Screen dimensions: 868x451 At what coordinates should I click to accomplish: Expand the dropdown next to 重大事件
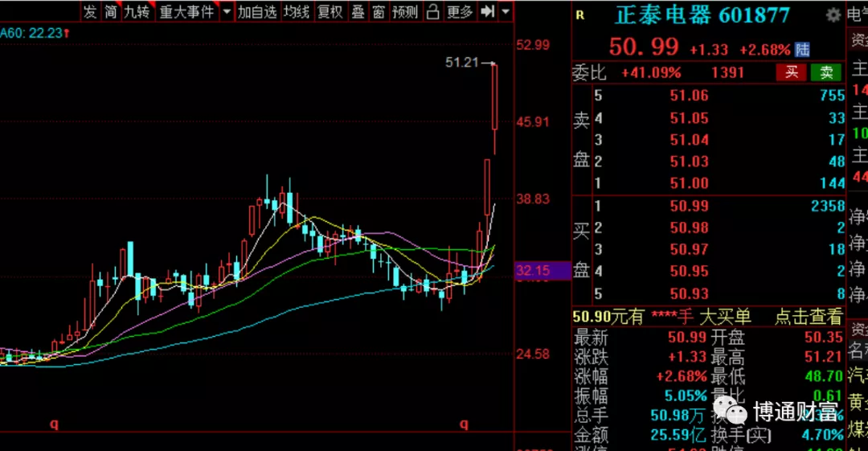(x=227, y=11)
